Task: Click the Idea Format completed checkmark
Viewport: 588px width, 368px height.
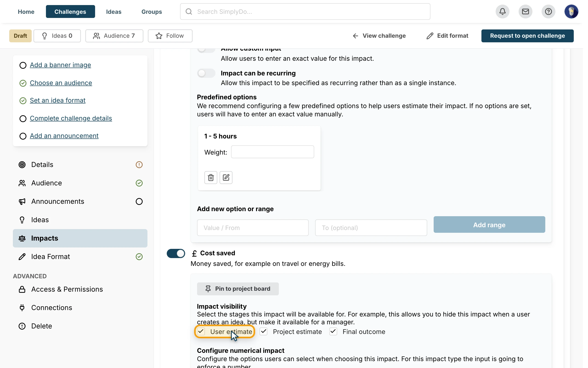Action: (139, 256)
